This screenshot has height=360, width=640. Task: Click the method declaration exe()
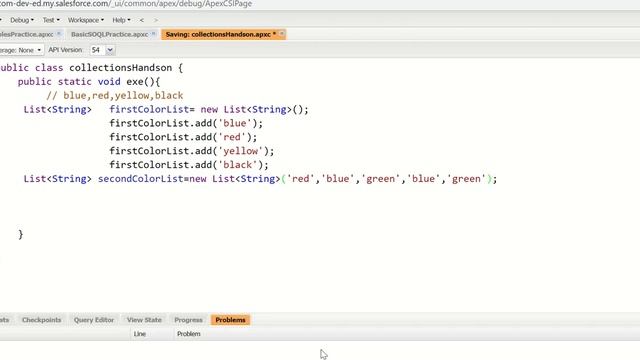pos(89,82)
